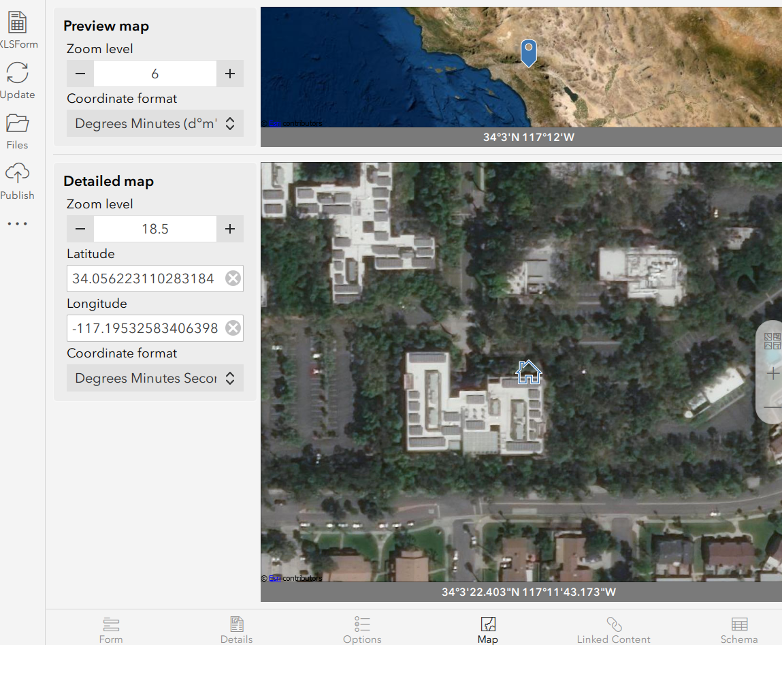
Task: Open the Detailed map coordinate format dropdown
Action: pos(154,378)
